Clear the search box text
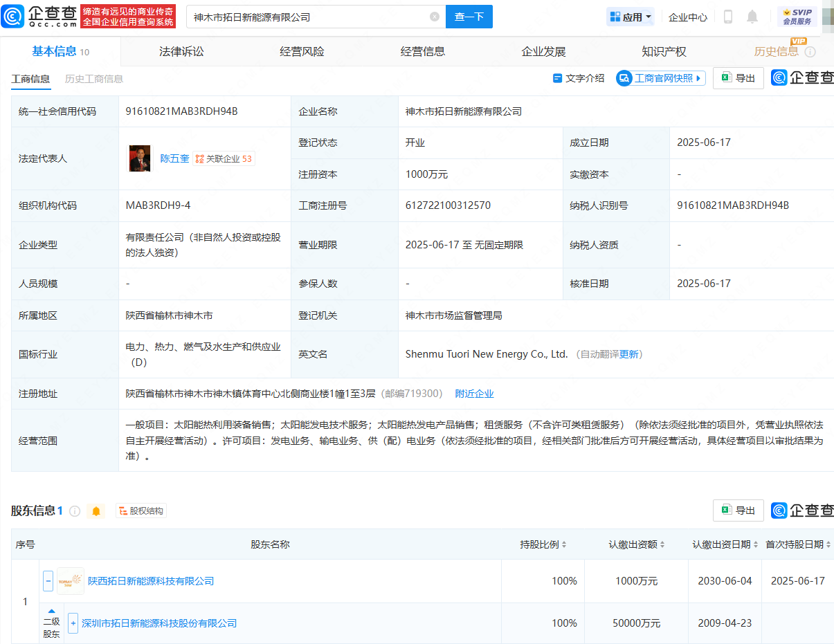Screen dimensions: 834x644 [x=435, y=17]
